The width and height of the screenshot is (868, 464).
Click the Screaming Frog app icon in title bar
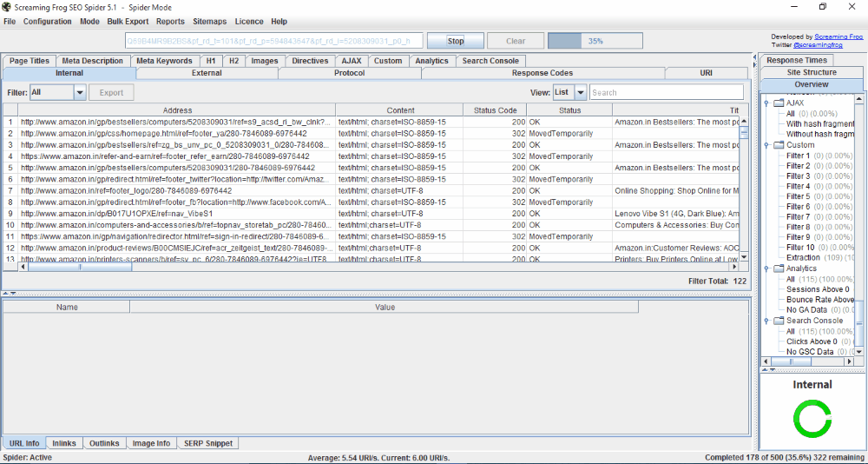6,7
